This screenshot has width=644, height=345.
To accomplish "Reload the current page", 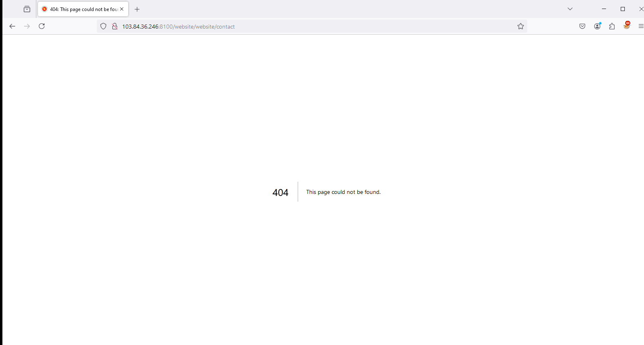I will (42, 26).
